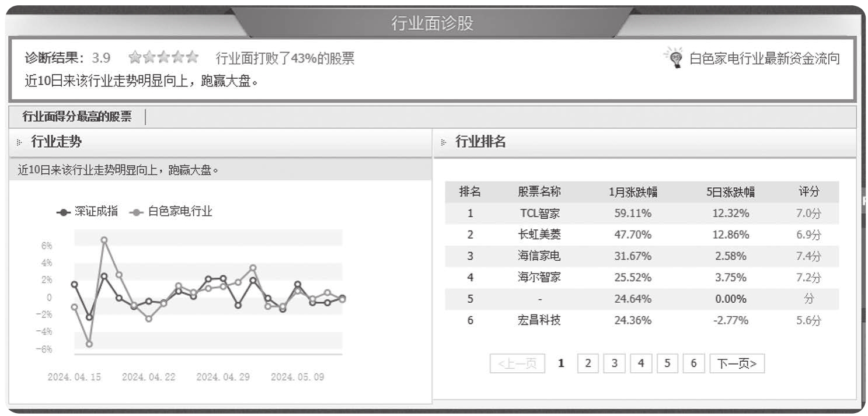Click the star rating icons
Screen dimensions: 868x416
click(x=164, y=57)
